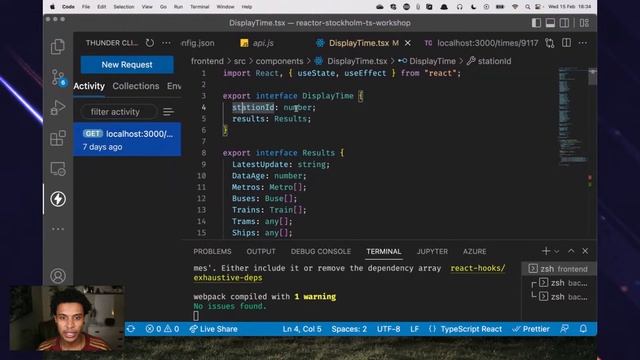This screenshot has width=640, height=360.
Task: Toggle the secondary sidebar layout icon
Action: (564, 23)
